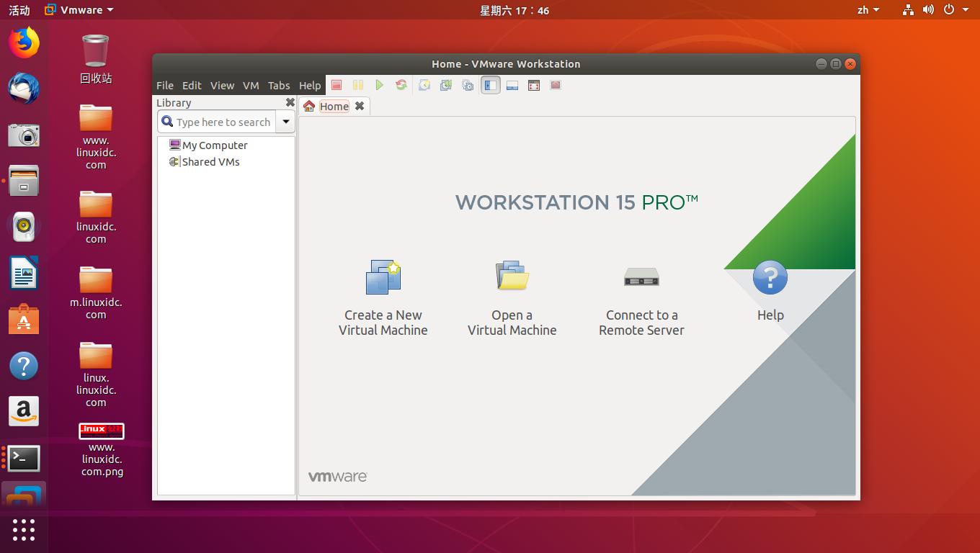This screenshot has width=980, height=553.
Task: Open the power system menu icon
Action: point(949,10)
